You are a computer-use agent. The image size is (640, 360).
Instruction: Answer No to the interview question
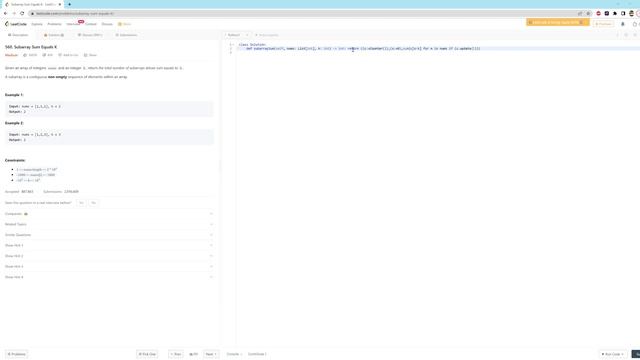click(x=93, y=203)
